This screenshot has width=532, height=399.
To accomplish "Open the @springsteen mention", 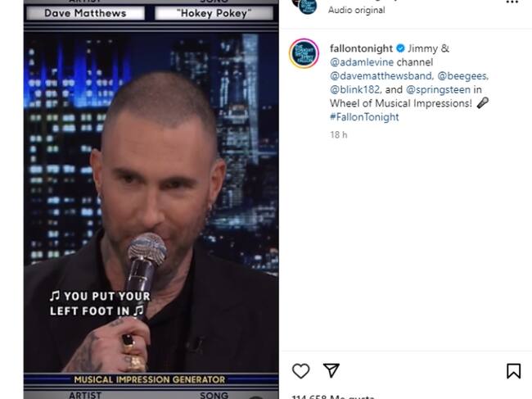I will [x=438, y=89].
